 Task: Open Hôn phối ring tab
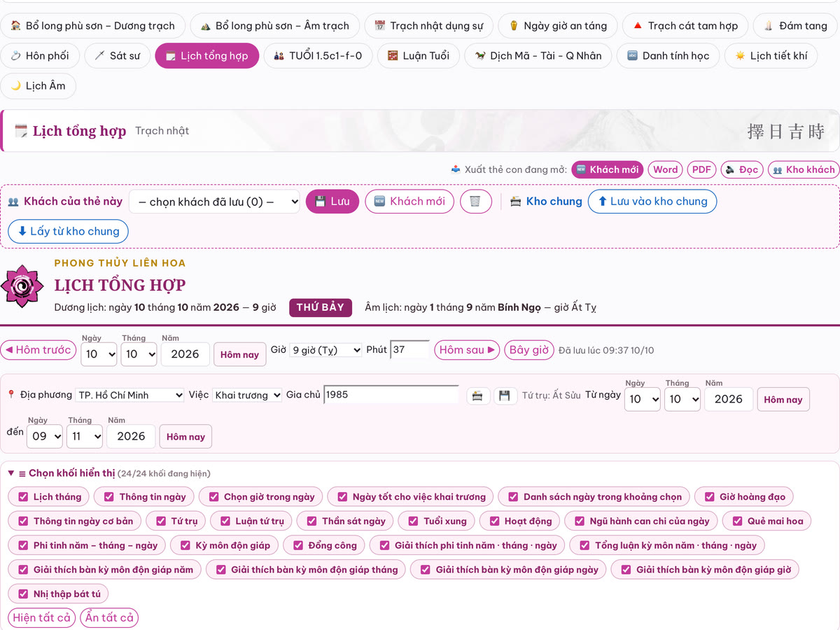point(40,56)
